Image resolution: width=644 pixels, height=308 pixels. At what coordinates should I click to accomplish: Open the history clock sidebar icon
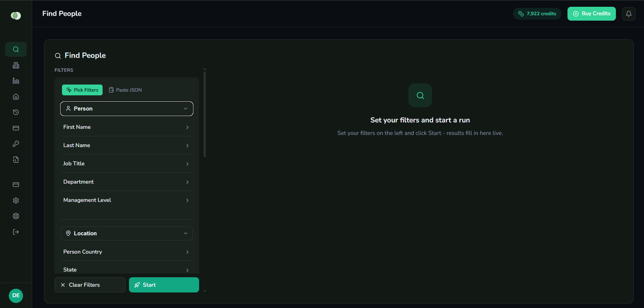click(16, 112)
